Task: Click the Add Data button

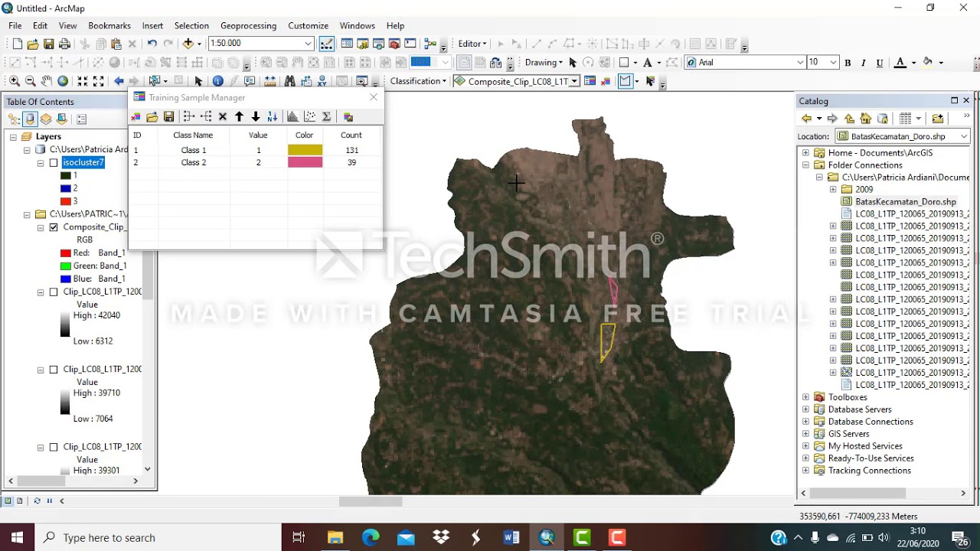Action: point(188,44)
